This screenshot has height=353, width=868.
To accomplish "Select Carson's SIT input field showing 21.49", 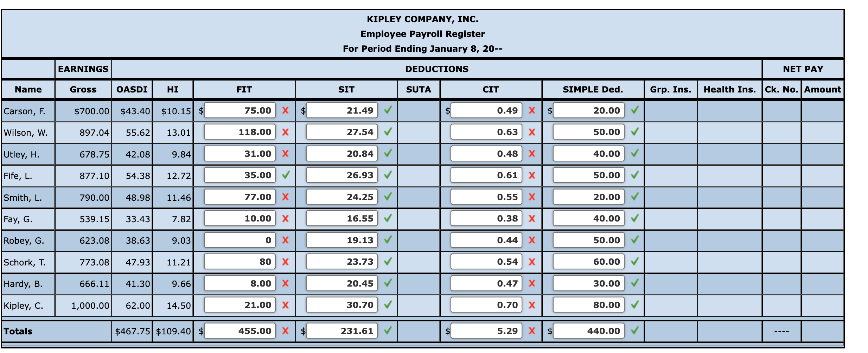I will pyautogui.click(x=341, y=110).
